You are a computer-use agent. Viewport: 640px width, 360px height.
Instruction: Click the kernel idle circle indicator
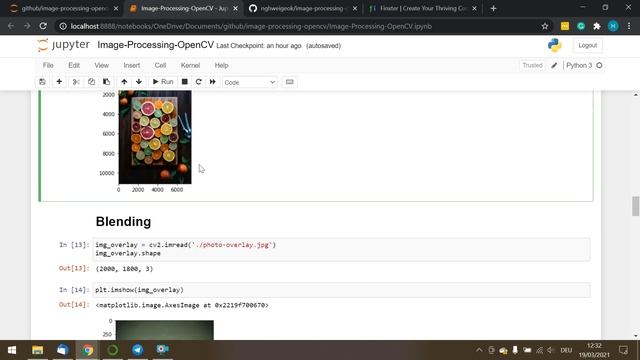pos(599,65)
